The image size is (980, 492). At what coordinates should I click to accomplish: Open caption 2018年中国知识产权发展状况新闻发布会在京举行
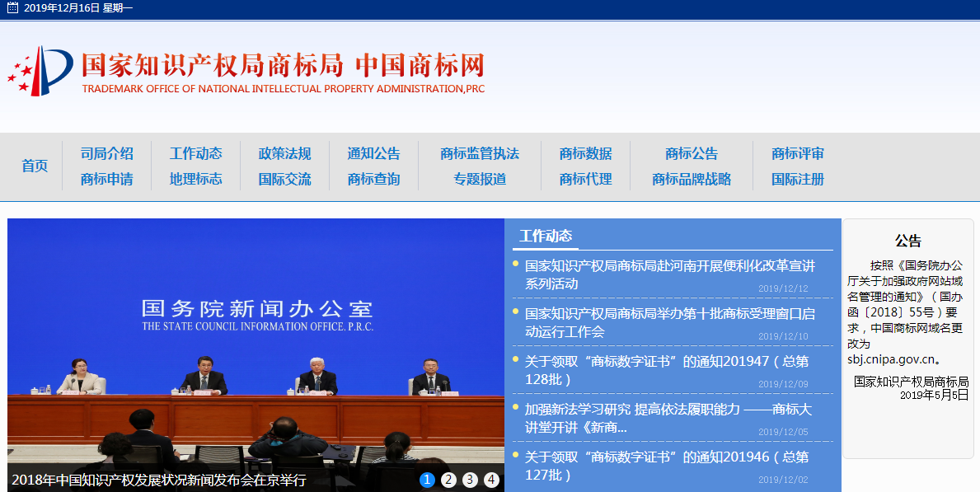(159, 480)
